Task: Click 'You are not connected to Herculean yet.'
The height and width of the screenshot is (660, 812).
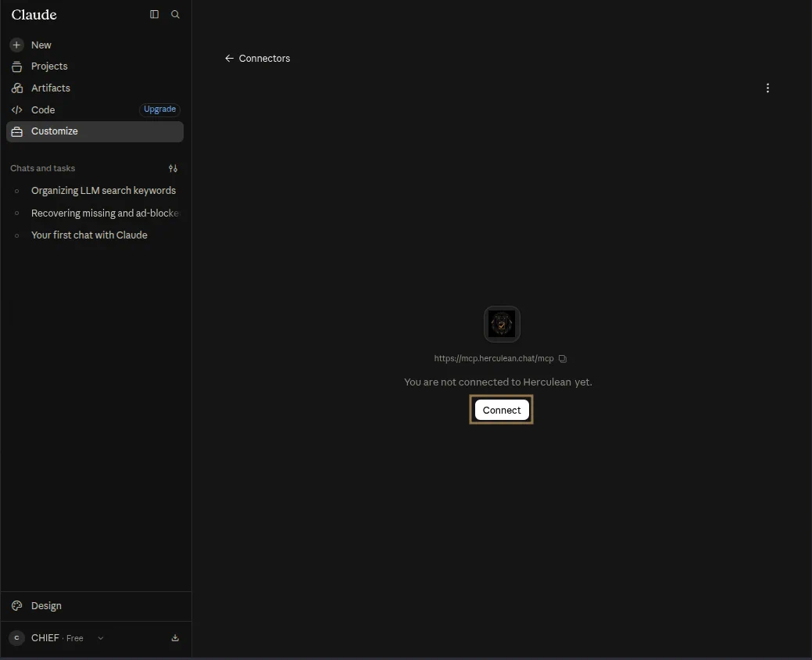Action: [x=498, y=382]
